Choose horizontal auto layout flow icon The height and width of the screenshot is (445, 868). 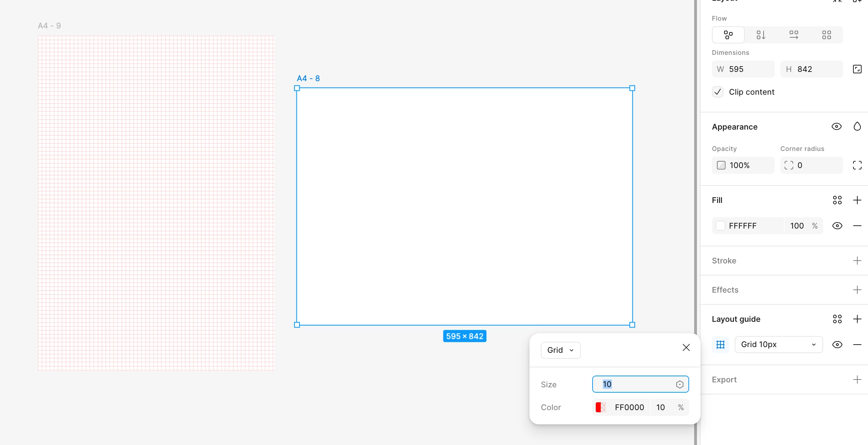coord(794,35)
